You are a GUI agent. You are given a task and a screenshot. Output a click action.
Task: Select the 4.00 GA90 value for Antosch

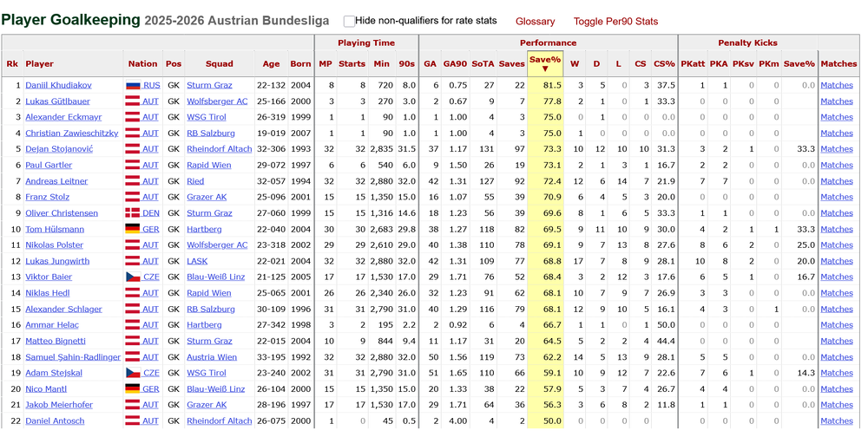[457, 421]
